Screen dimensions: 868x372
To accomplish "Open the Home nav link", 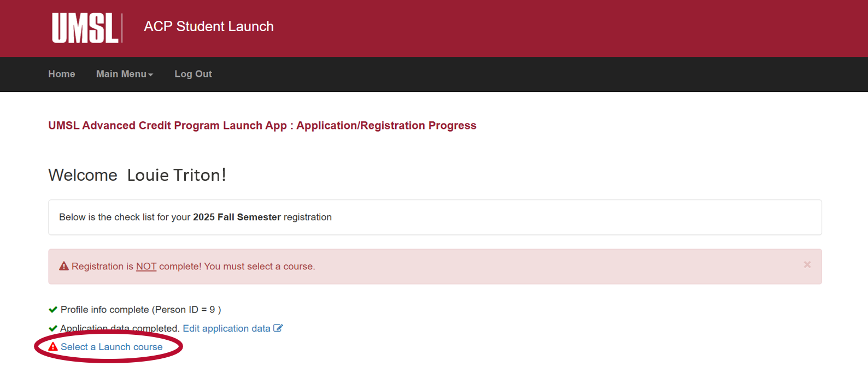I will click(62, 74).
